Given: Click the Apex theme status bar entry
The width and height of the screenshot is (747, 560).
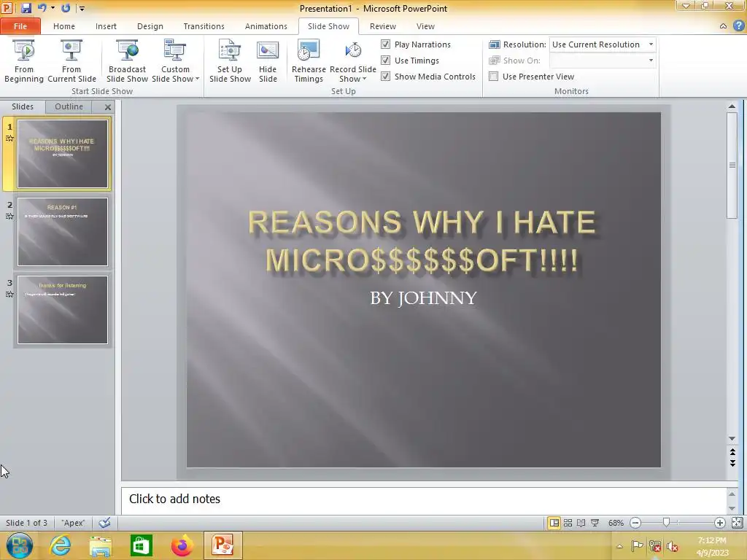Looking at the screenshot, I should pos(73,523).
